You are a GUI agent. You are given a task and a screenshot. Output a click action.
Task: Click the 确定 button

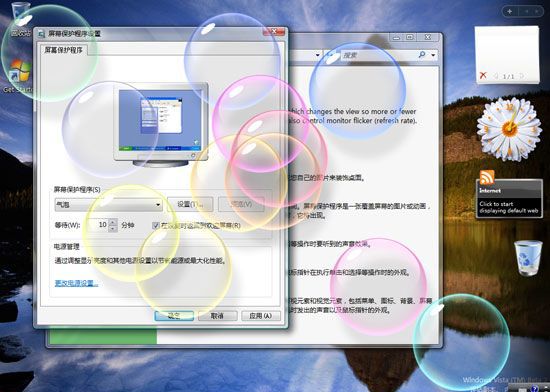click(174, 316)
